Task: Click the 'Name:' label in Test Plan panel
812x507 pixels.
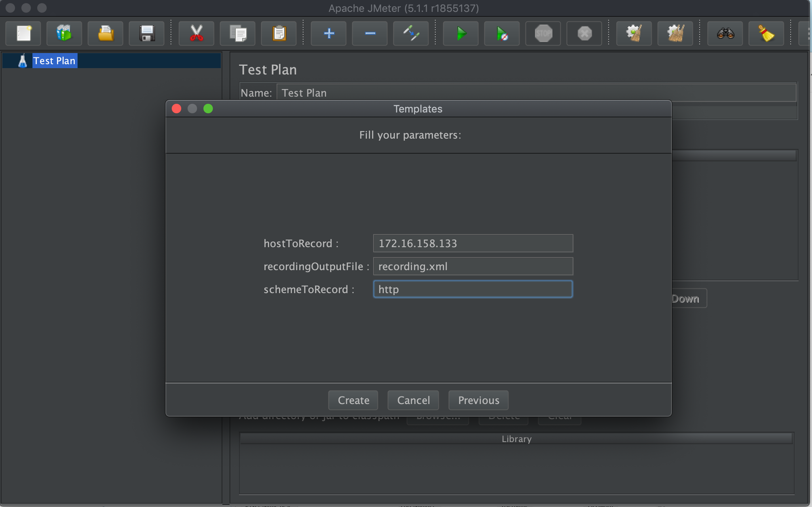Action: tap(256, 93)
